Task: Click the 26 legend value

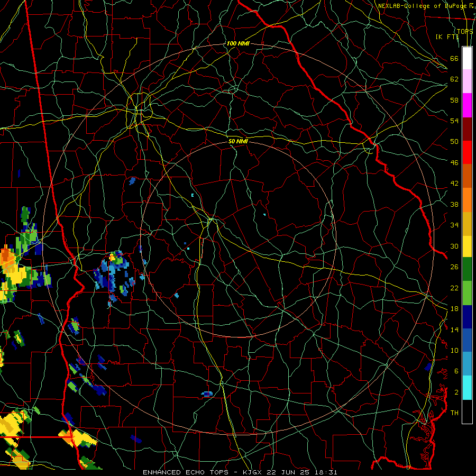Action: coord(454,267)
